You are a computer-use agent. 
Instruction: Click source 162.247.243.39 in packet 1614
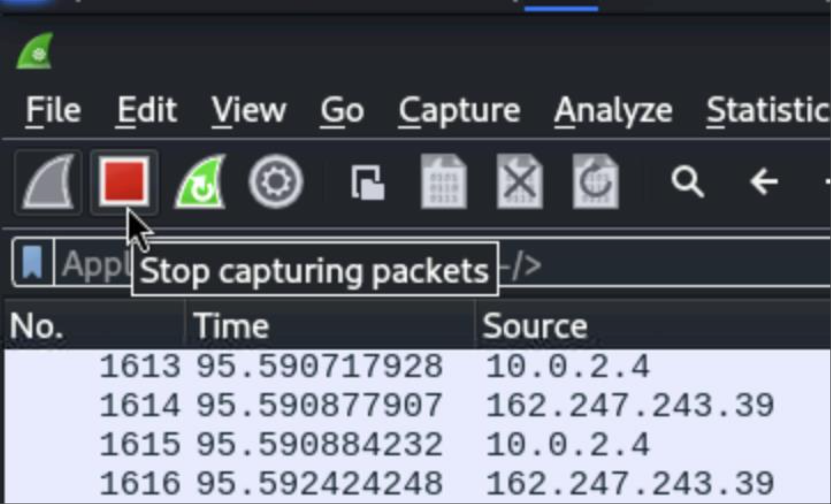630,406
